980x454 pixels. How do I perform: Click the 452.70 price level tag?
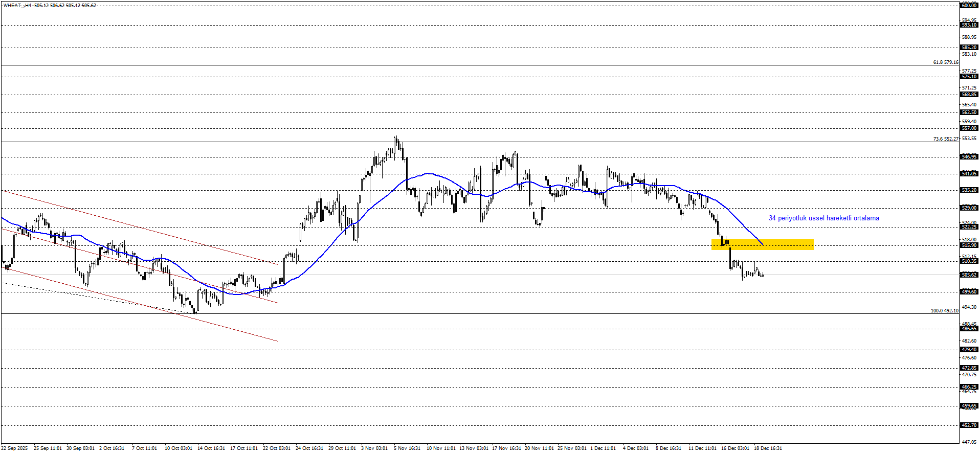[969, 425]
